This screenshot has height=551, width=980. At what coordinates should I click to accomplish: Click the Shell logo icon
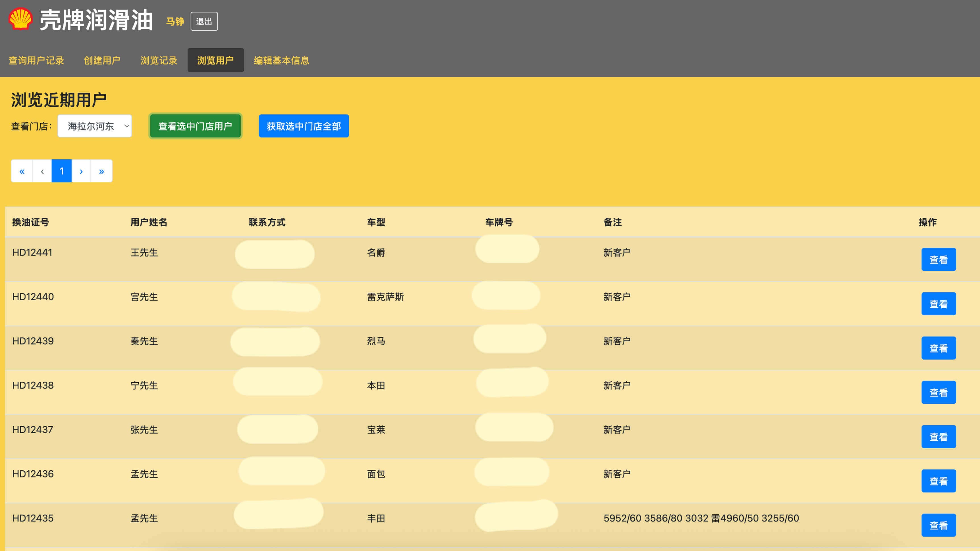click(x=20, y=19)
